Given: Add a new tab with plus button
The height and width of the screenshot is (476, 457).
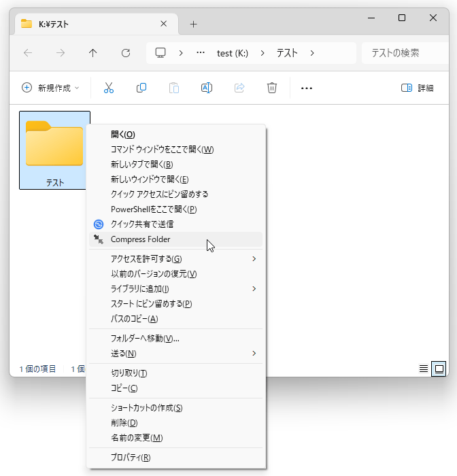Looking at the screenshot, I should (193, 24).
